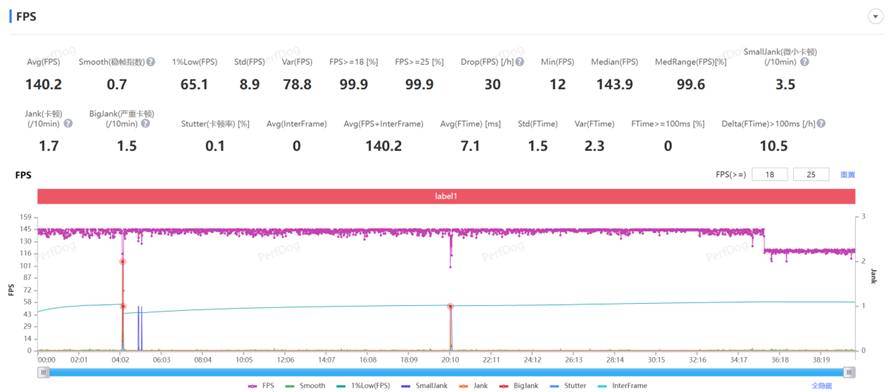Image resolution: width=890 pixels, height=392 pixels.
Task: Toggle FPS series in chart legend
Action: [x=262, y=386]
